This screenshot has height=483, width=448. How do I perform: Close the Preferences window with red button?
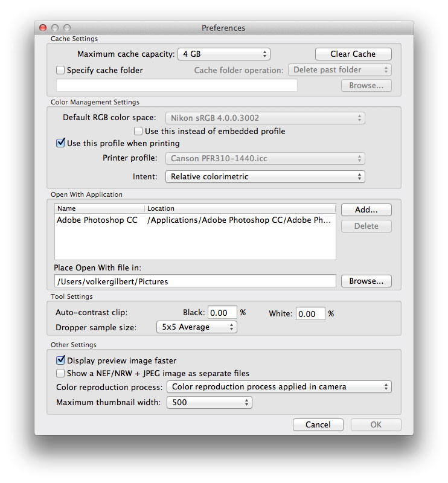[43, 28]
